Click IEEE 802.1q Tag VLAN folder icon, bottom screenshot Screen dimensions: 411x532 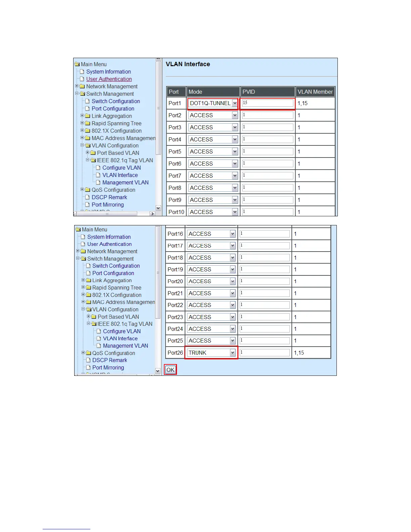coord(94,324)
